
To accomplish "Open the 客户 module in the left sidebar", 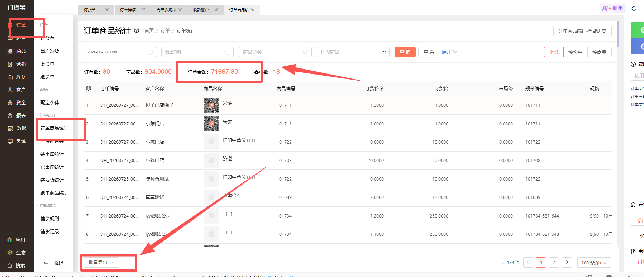I will click(17, 90).
